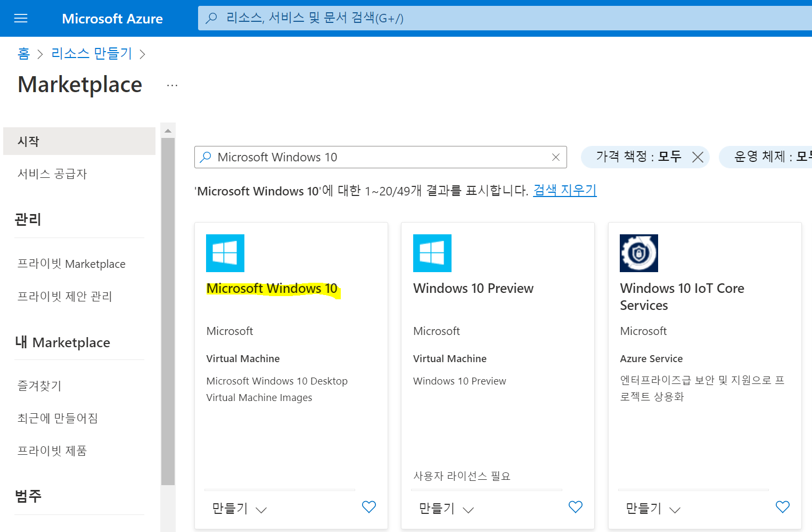
Task: Expand 만들기 chevron on Windows 10 Preview card
Action: click(468, 510)
